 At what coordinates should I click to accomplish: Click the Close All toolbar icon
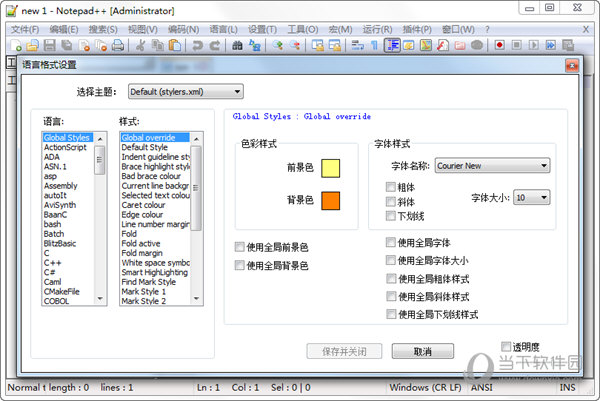point(101,46)
